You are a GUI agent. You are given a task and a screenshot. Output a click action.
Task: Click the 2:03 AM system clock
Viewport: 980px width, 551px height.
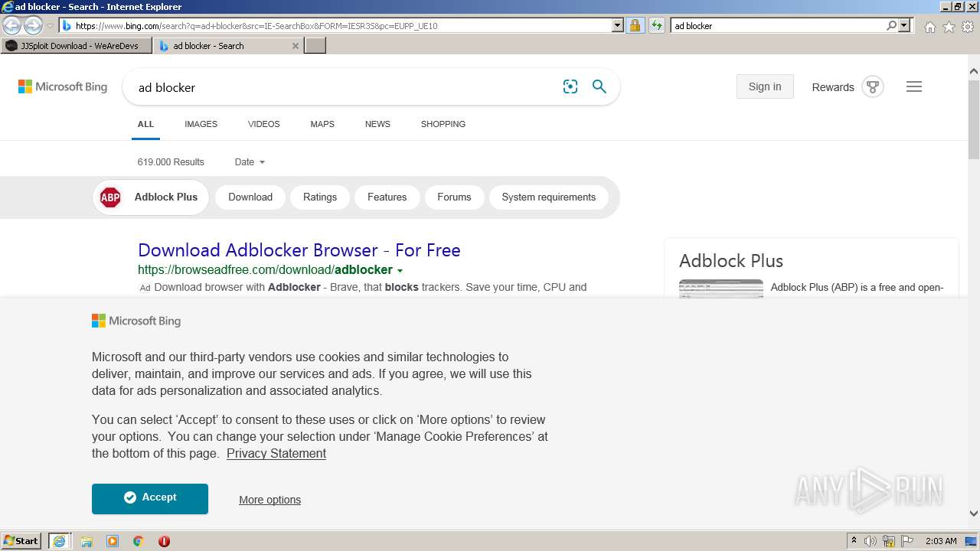click(x=941, y=541)
